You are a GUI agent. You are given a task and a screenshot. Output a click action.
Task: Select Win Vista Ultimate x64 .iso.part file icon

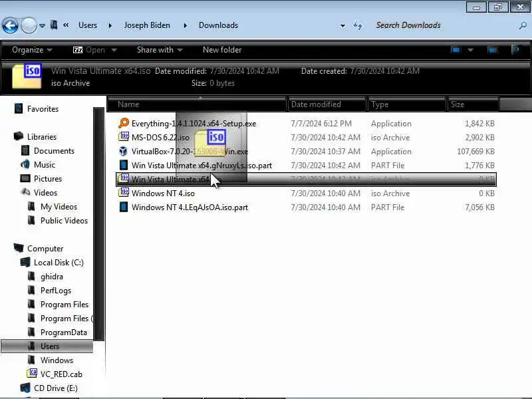(124, 165)
